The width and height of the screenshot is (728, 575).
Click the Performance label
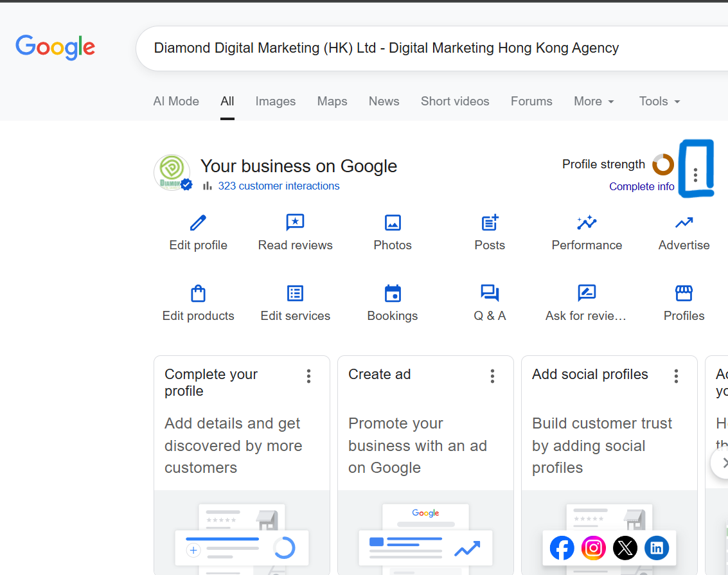(x=587, y=245)
